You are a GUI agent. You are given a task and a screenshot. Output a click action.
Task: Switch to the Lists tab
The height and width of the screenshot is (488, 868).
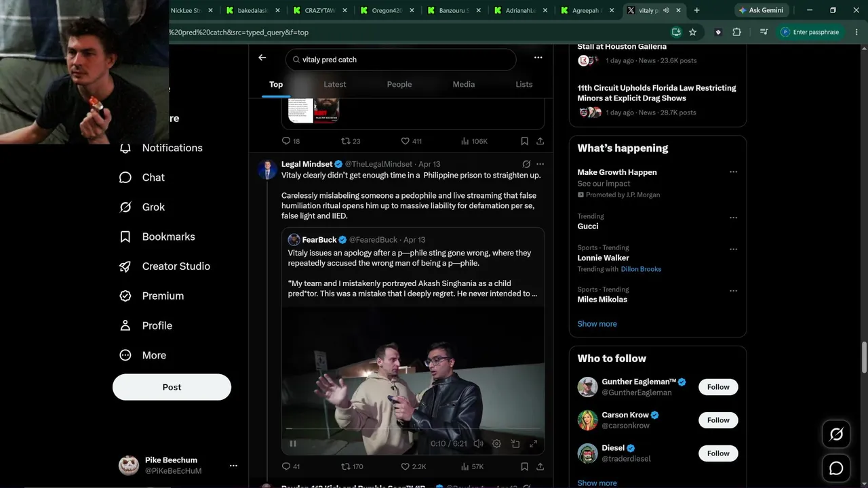[x=524, y=85]
